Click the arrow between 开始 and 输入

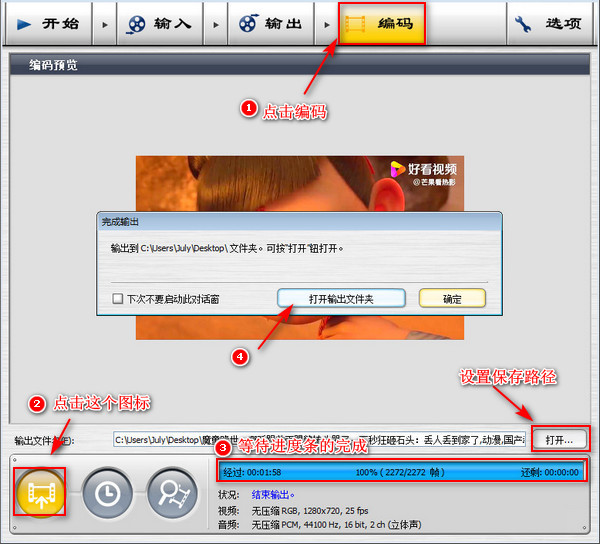pos(104,24)
